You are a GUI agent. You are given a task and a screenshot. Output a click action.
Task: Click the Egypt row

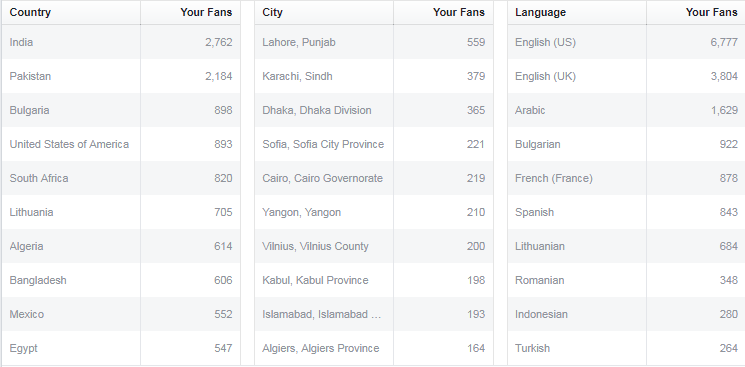click(x=121, y=348)
